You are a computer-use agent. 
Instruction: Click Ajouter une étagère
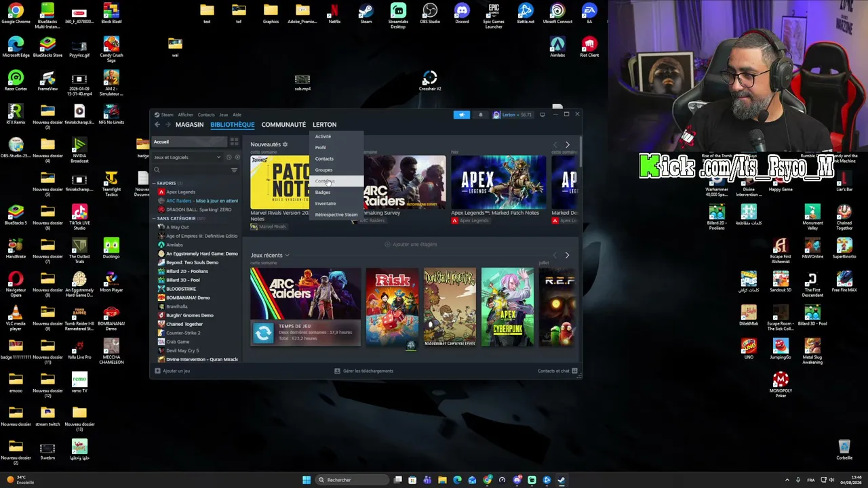[411, 244]
